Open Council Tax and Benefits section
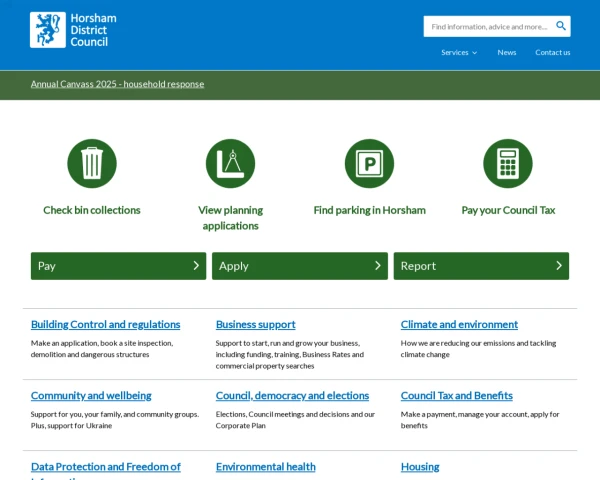The height and width of the screenshot is (480, 600). pyautogui.click(x=457, y=395)
